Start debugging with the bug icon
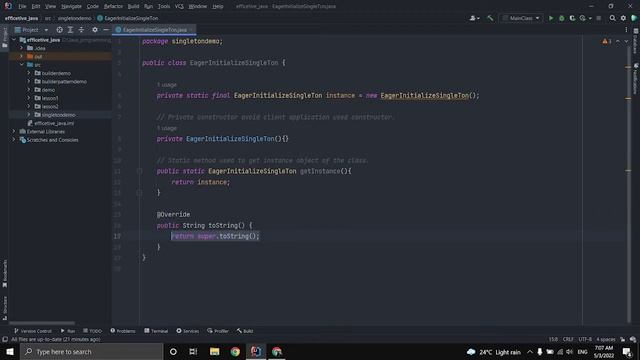640x360 pixels. (x=562, y=18)
